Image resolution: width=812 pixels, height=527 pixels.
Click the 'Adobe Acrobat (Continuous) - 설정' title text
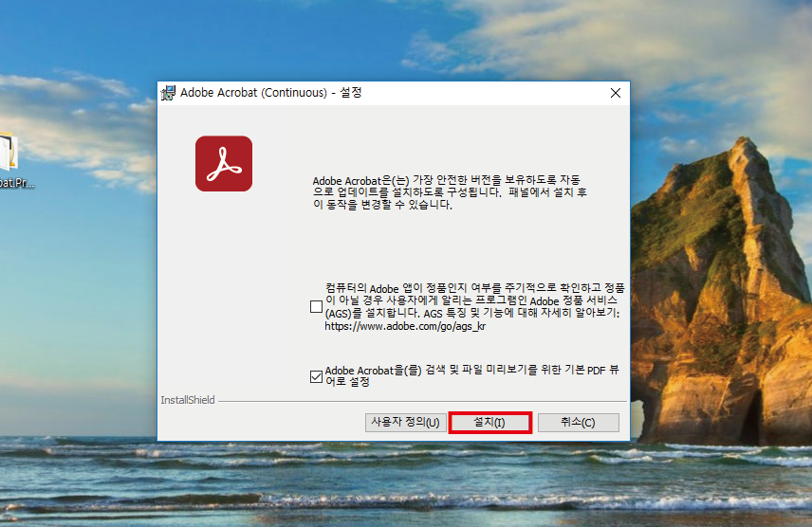click(x=270, y=93)
